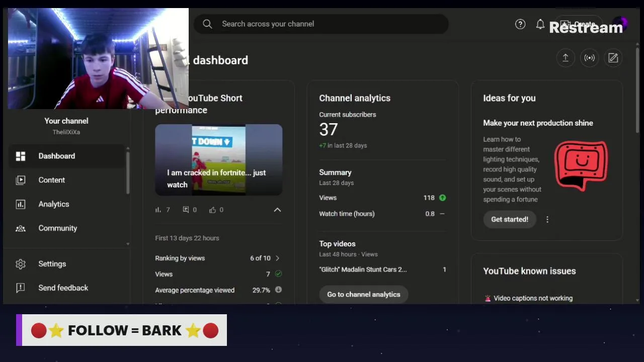Click the page scroll down arrow

(x=637, y=300)
